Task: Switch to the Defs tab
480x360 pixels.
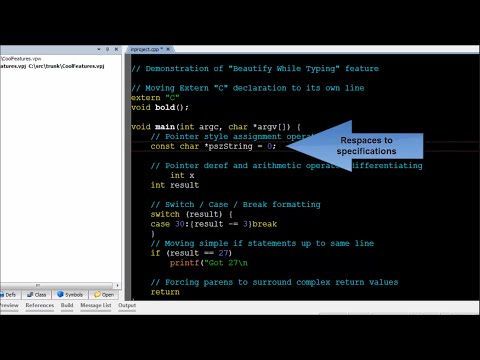Action: [x=9, y=295]
